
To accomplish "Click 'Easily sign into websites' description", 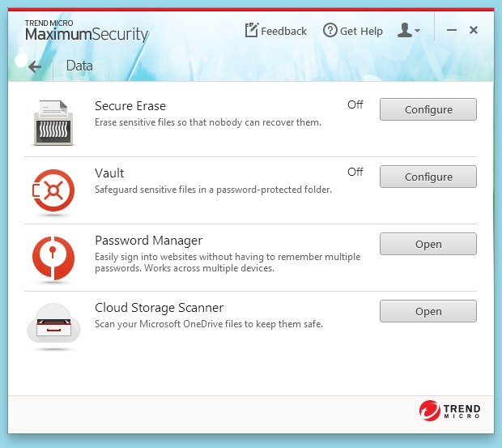I will [x=228, y=262].
